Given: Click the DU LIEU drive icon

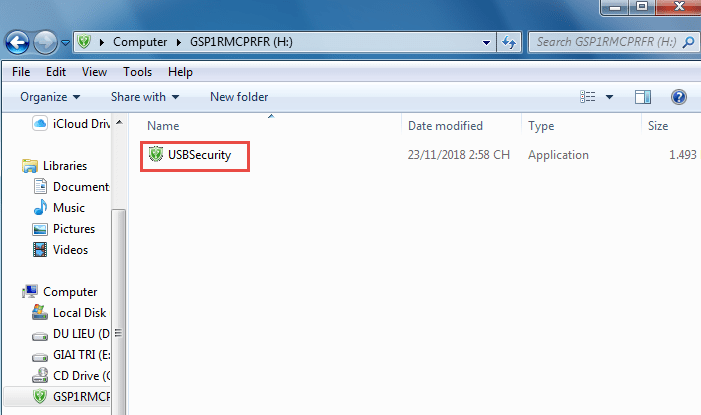Looking at the screenshot, I should click(40, 336).
